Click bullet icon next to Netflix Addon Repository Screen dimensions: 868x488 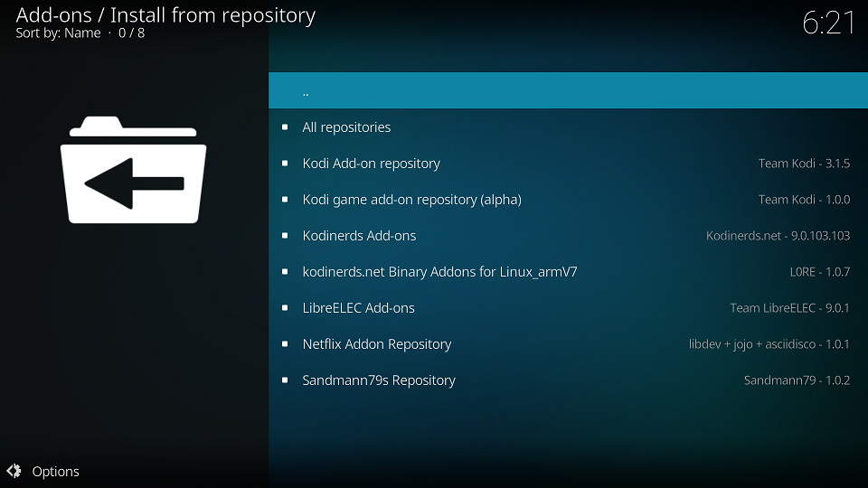coord(285,344)
